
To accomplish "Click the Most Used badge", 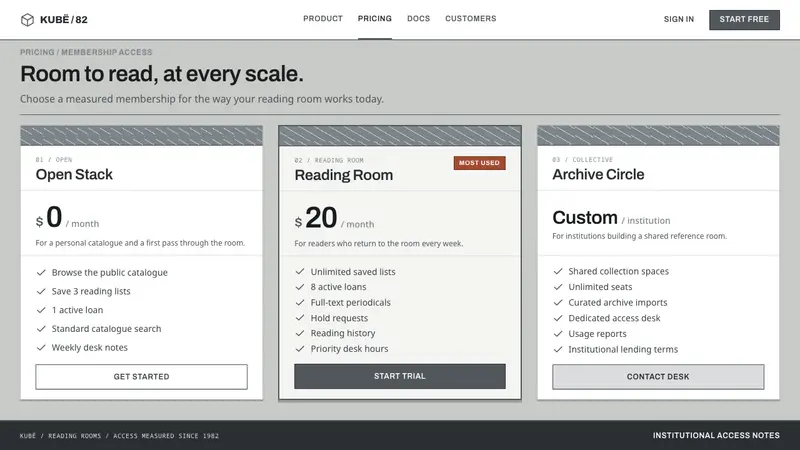I will coord(479,163).
